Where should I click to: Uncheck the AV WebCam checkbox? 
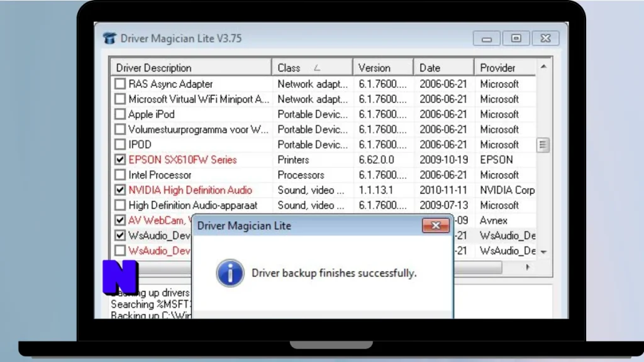pos(120,221)
